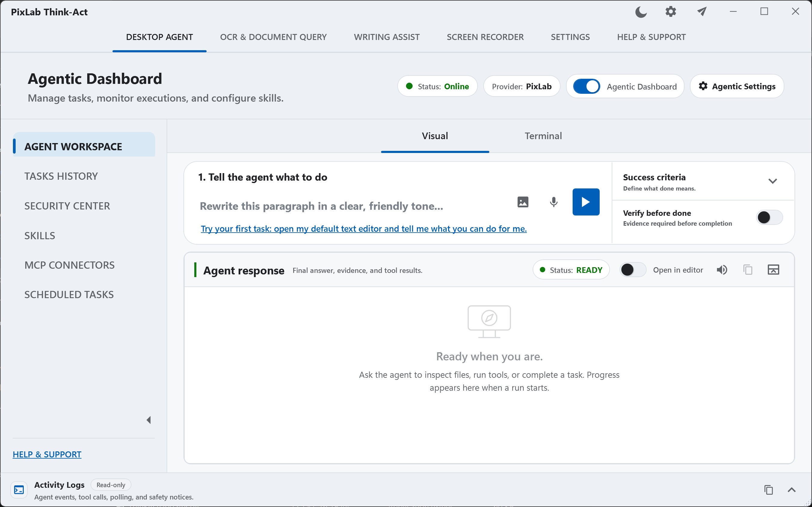Collapse the left sidebar arrow
Viewport: 812px width, 507px height.
(149, 420)
